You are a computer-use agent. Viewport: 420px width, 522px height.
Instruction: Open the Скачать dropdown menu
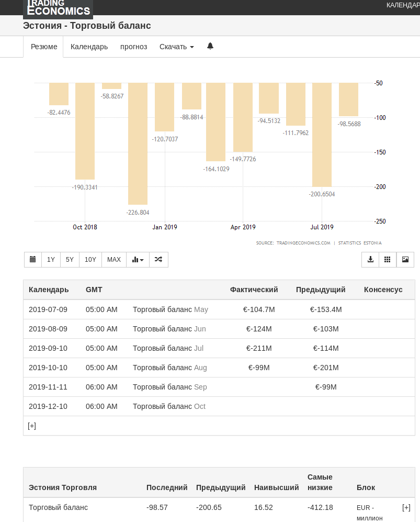pyautogui.click(x=176, y=47)
